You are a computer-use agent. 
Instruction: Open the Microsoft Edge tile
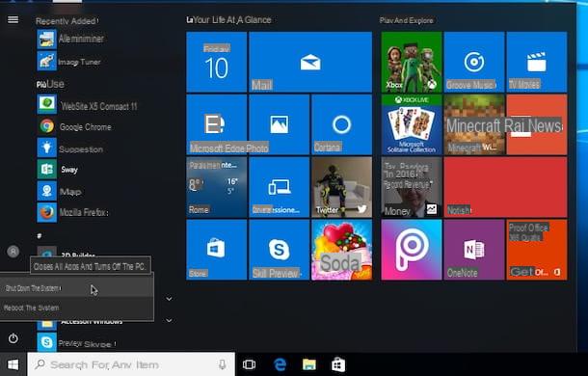point(216,124)
